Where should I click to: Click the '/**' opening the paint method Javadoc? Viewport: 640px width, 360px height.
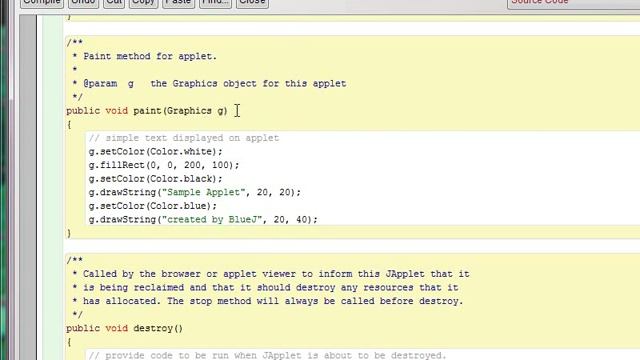click(x=75, y=42)
